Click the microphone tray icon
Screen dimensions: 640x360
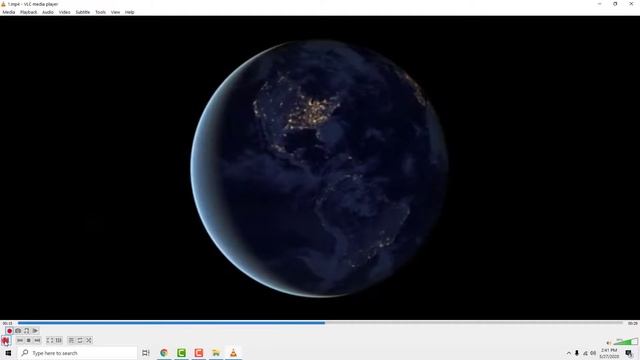[577, 353]
